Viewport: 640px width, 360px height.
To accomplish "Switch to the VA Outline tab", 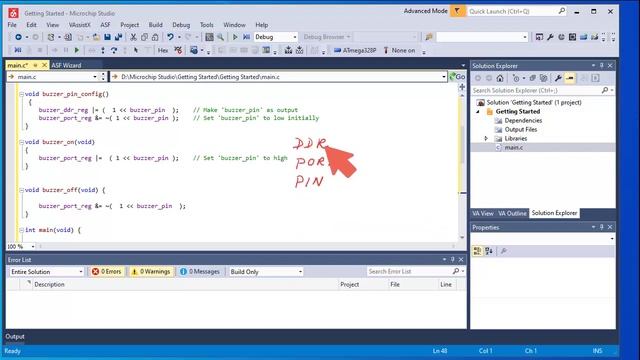I will (x=512, y=213).
